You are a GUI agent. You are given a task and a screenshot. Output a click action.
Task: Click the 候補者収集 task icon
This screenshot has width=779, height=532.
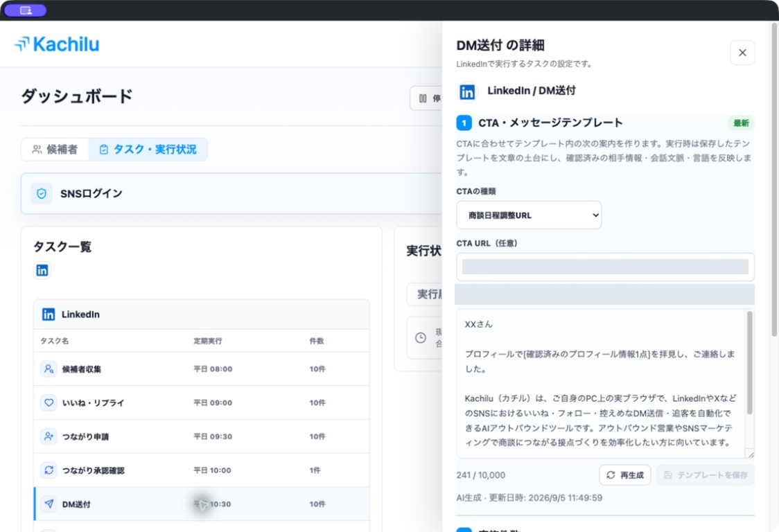pyautogui.click(x=49, y=369)
